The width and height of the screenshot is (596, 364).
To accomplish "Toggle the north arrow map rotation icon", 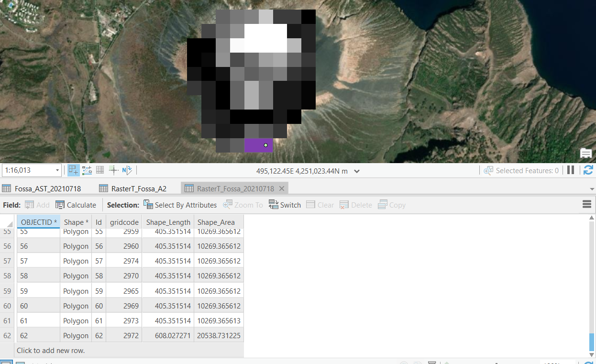I will pos(127,170).
